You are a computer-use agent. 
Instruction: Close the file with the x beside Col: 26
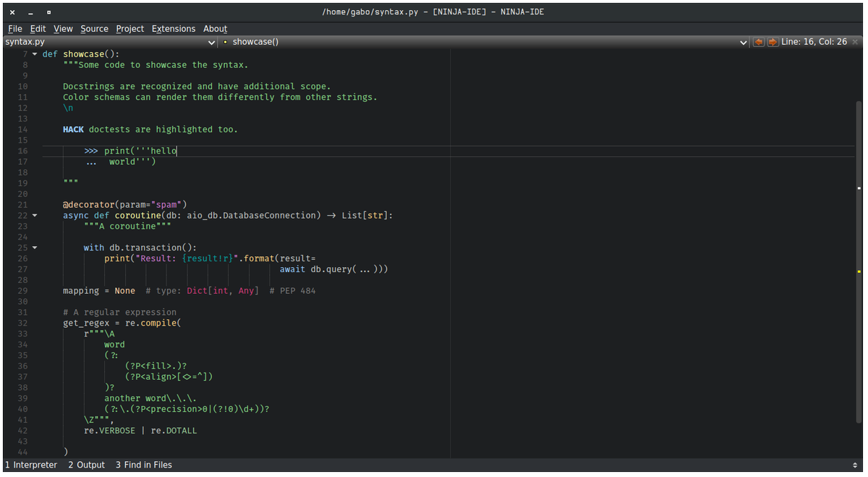coord(856,42)
